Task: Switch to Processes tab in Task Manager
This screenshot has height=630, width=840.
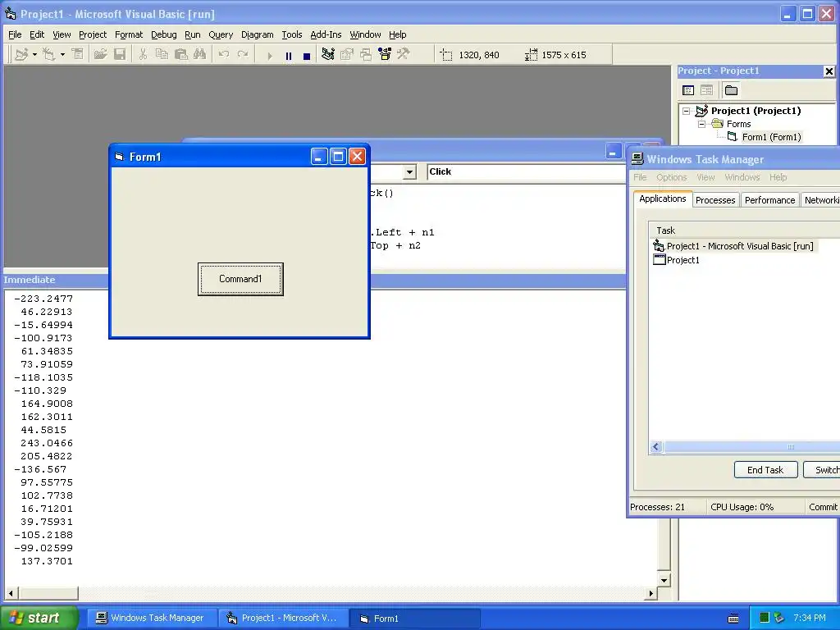Action: click(x=715, y=200)
